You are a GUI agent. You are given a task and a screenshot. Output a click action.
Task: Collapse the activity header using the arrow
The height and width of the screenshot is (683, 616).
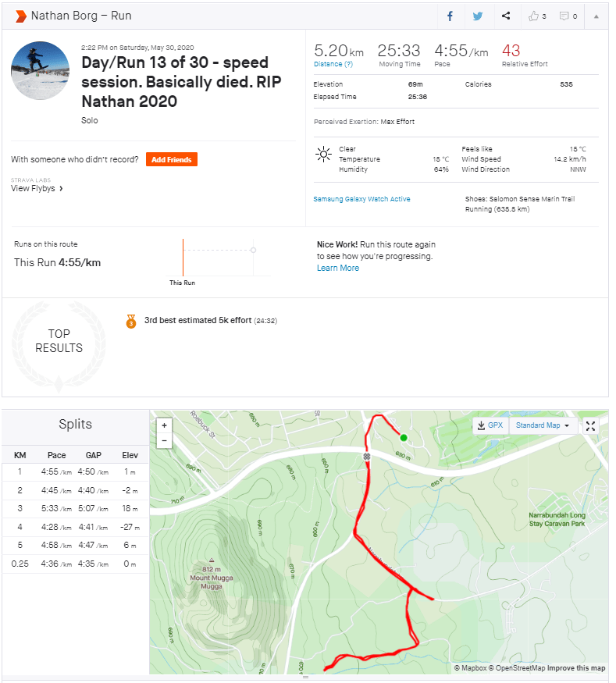pos(596,16)
